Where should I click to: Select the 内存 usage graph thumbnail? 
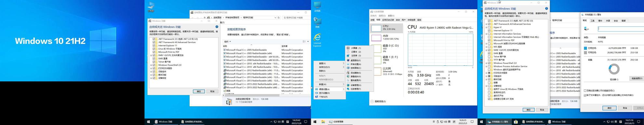[x=376, y=38]
